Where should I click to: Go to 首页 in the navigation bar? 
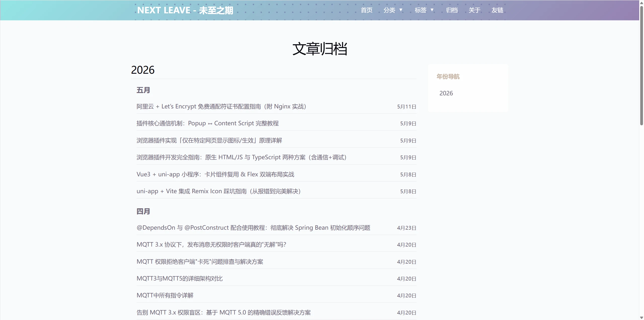(367, 10)
